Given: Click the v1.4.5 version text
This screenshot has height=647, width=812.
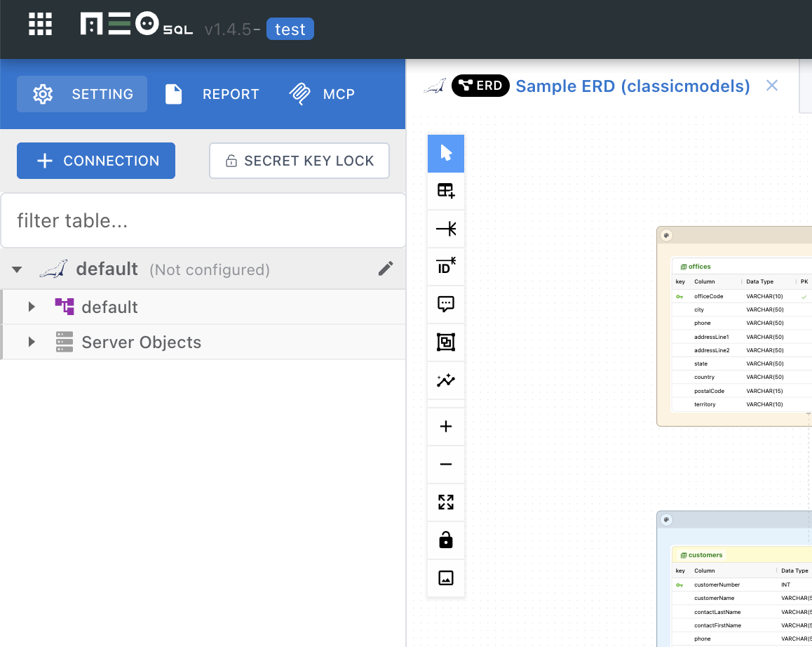Looking at the screenshot, I should [228, 29].
